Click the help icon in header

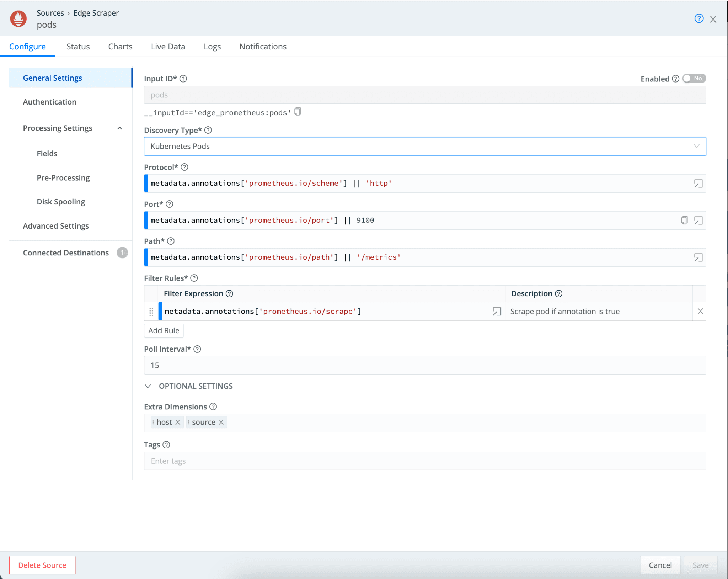click(x=698, y=18)
